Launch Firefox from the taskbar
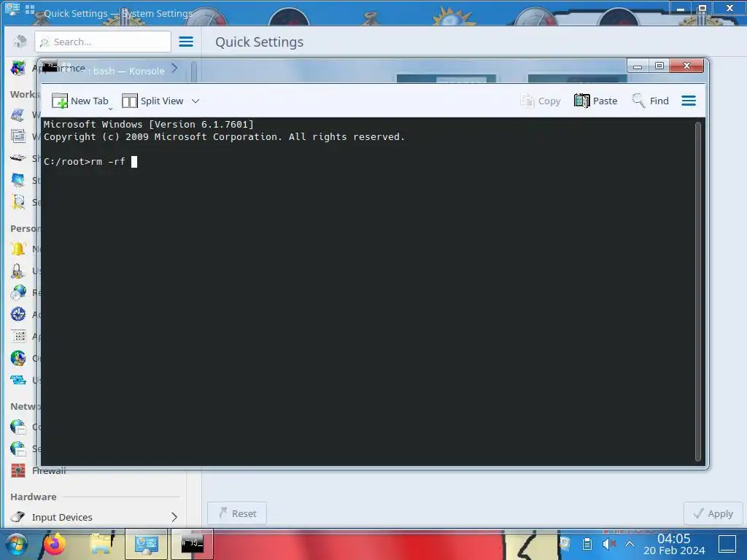 pyautogui.click(x=54, y=544)
